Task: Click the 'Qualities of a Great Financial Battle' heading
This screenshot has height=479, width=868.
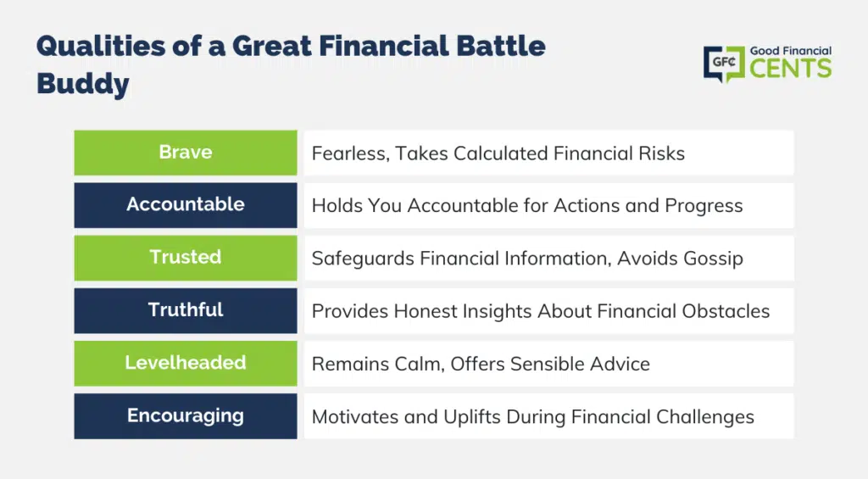Action: pyautogui.click(x=292, y=46)
